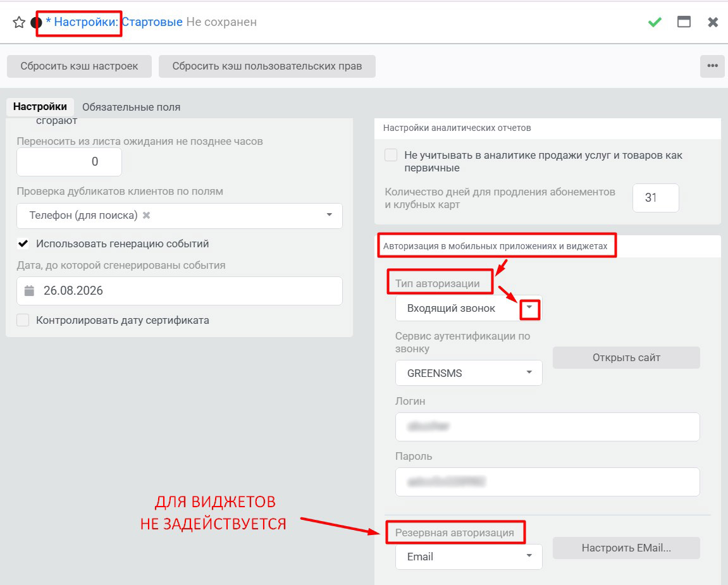Screen dimensions: 728x585
Task: Click 'Входящий звонок' selected value
Action: pos(451,308)
